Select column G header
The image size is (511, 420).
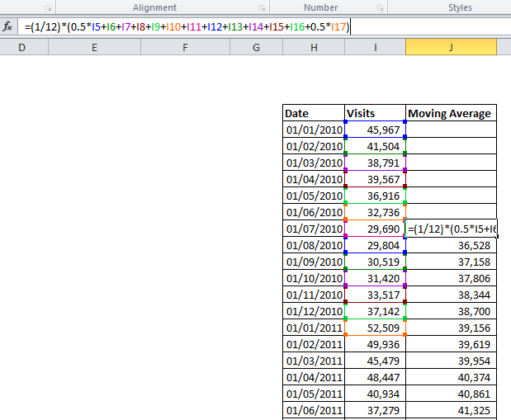click(256, 48)
